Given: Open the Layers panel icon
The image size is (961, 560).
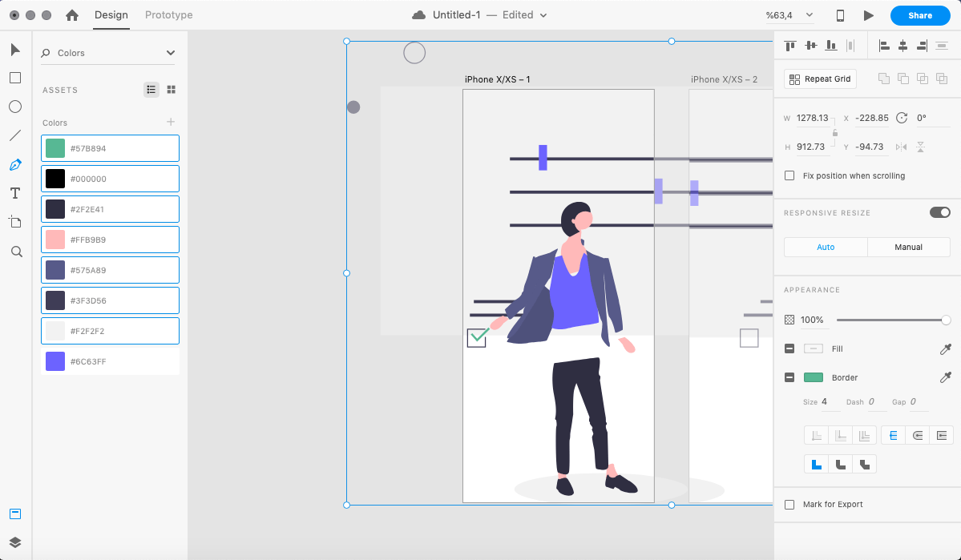Looking at the screenshot, I should pos(15,542).
